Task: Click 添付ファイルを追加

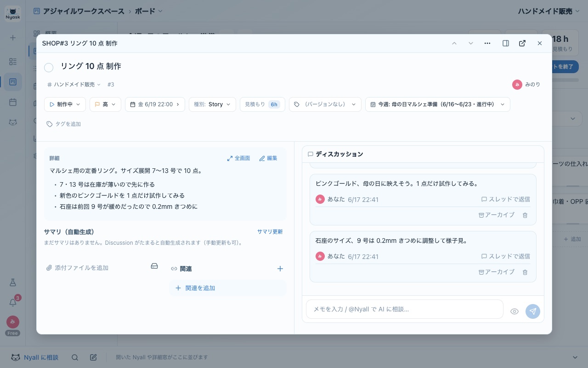Action: point(78,268)
